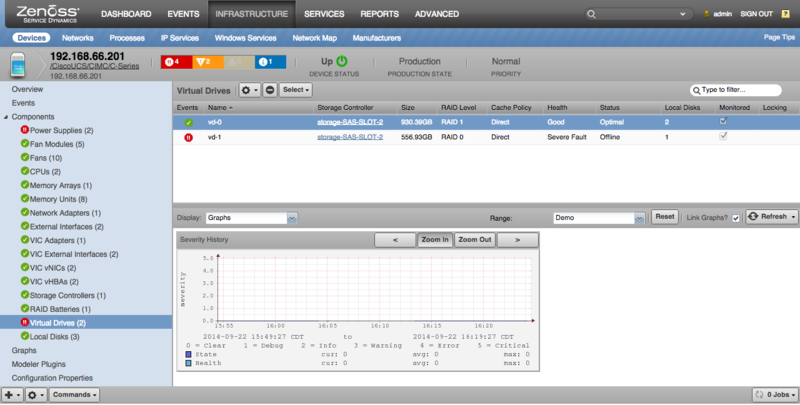Viewport: 800px width, 405px height.
Task: Click the Sign Out link
Action: tap(756, 14)
